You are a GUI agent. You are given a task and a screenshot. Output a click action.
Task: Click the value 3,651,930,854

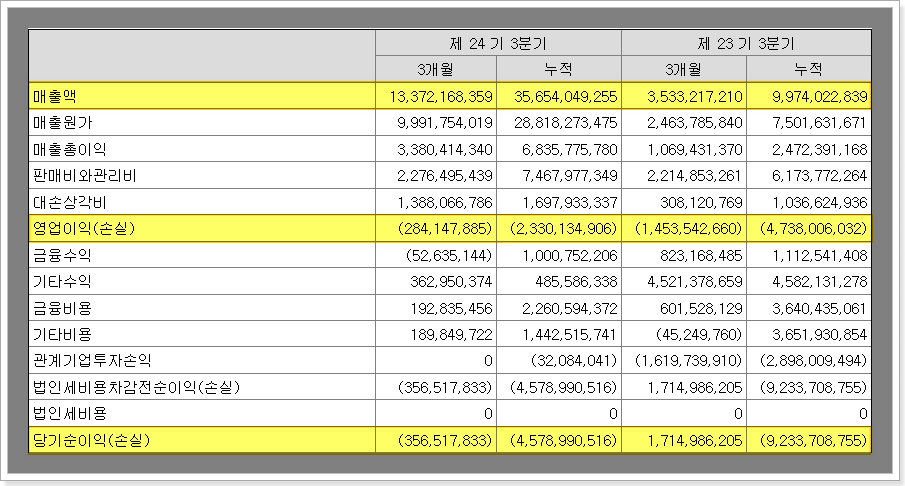click(x=820, y=334)
